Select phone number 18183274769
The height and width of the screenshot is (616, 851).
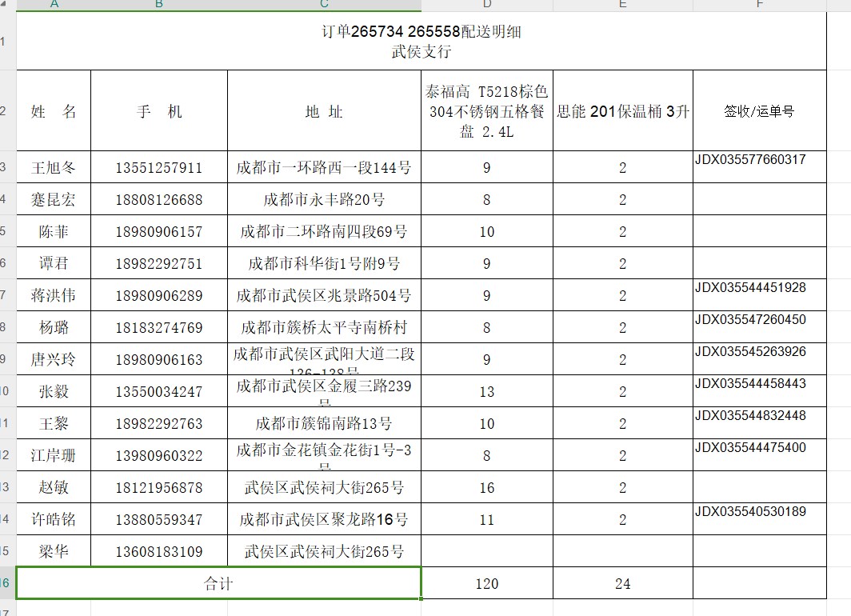coord(159,327)
